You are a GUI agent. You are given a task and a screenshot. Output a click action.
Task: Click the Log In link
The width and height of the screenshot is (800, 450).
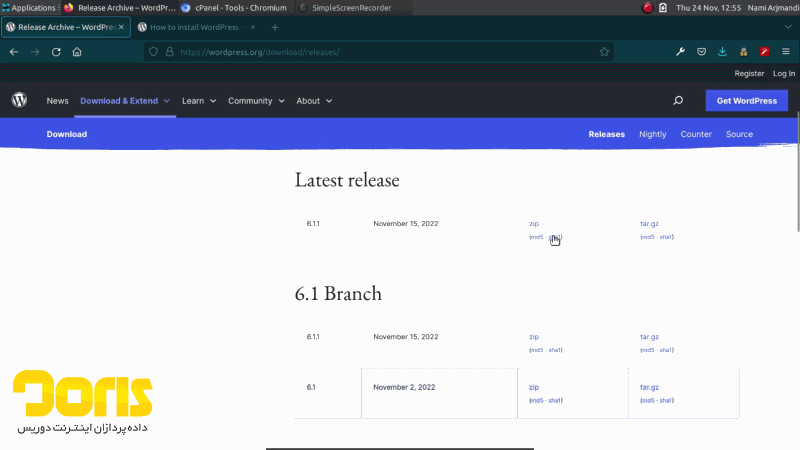point(784,73)
